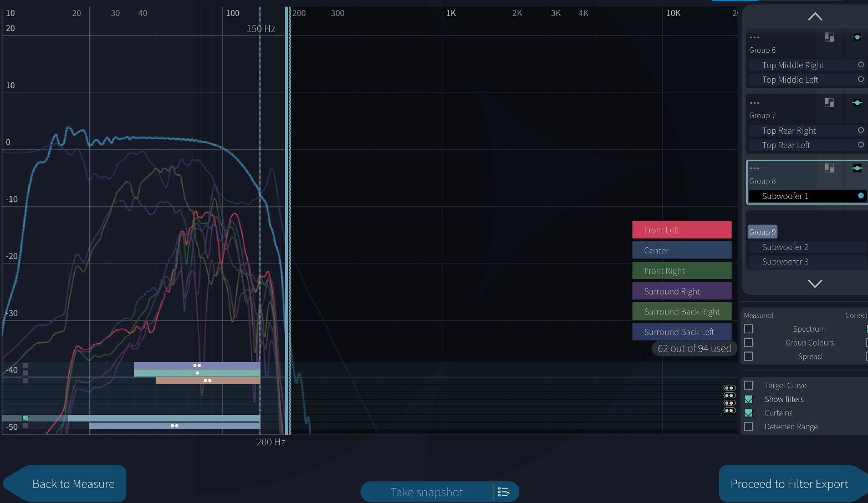Image resolution: width=868 pixels, height=503 pixels.
Task: Enable the Target Curve checkbox
Action: click(x=749, y=385)
